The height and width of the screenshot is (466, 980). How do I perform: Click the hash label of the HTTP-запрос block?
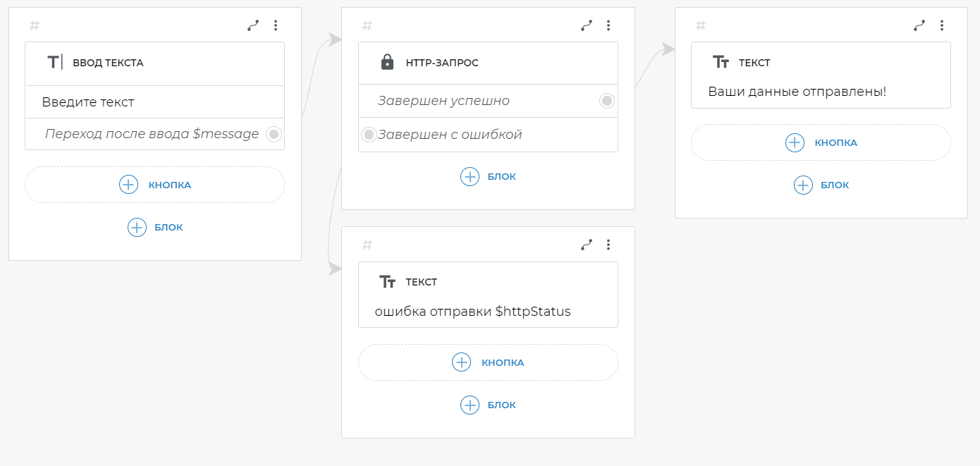367,25
